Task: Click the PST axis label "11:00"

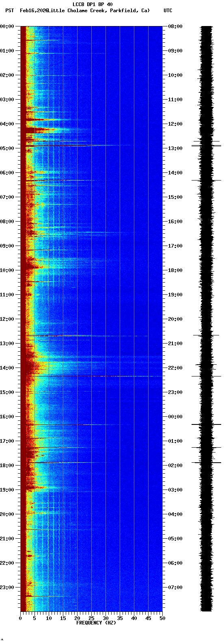Action: pos(7,295)
